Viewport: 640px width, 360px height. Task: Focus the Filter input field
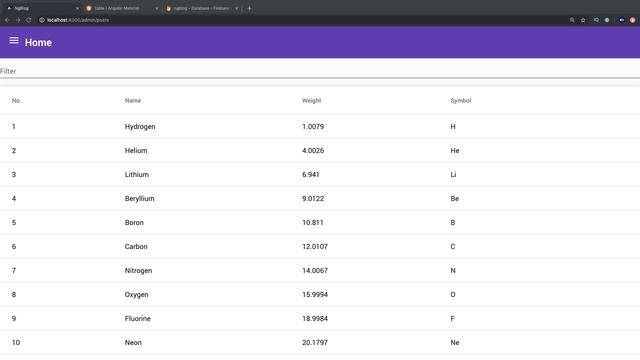(x=320, y=71)
